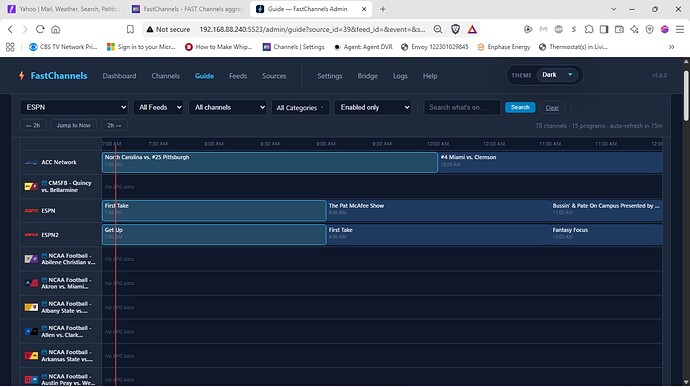
Task: Select #4 Miami vs. Clemson program
Action: coord(550,162)
